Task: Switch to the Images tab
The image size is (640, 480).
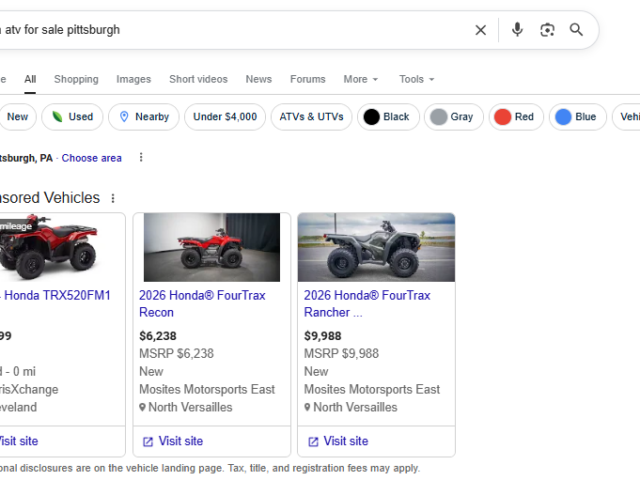Action: [133, 79]
